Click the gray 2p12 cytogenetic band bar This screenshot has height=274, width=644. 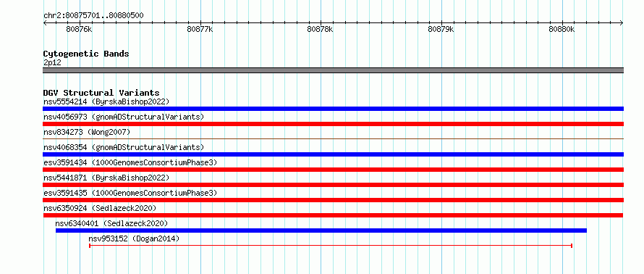(x=333, y=70)
